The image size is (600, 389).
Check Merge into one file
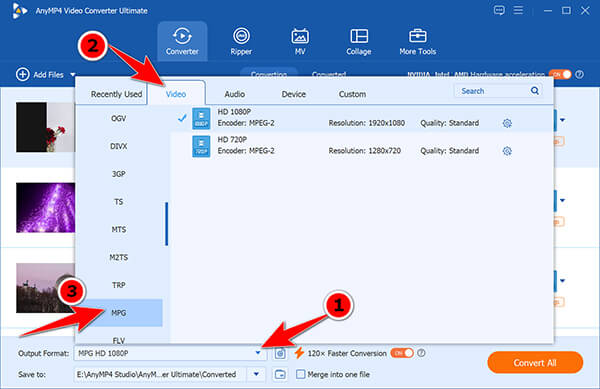301,374
